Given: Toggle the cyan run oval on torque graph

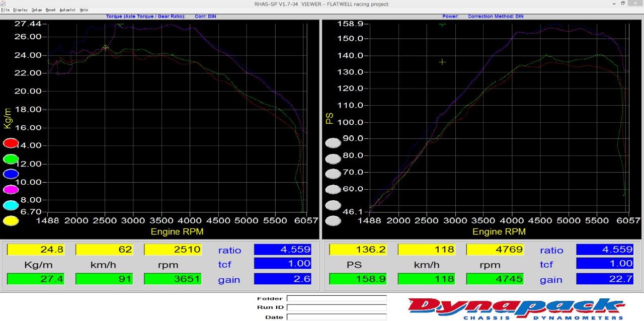Looking at the screenshot, I should (11, 205).
